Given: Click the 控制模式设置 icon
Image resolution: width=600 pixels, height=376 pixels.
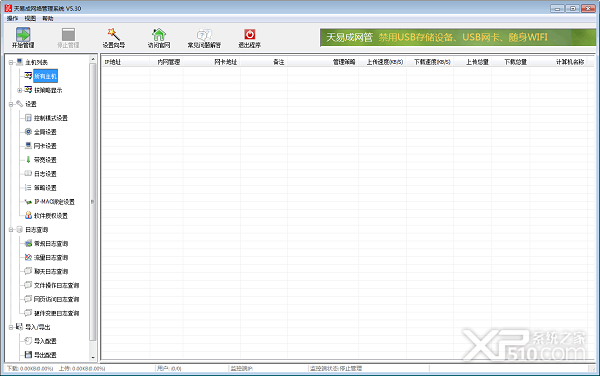Looking at the screenshot, I should coord(28,118).
